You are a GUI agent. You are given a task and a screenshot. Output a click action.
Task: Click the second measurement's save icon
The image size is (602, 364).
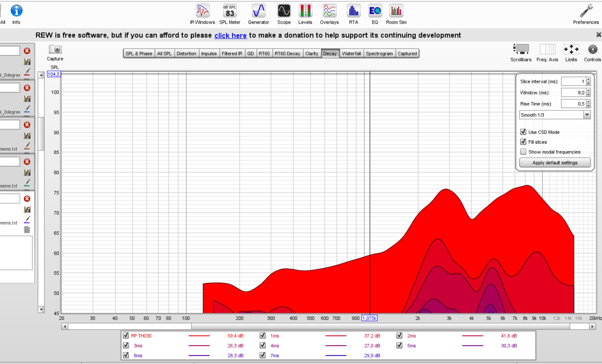pos(27,99)
